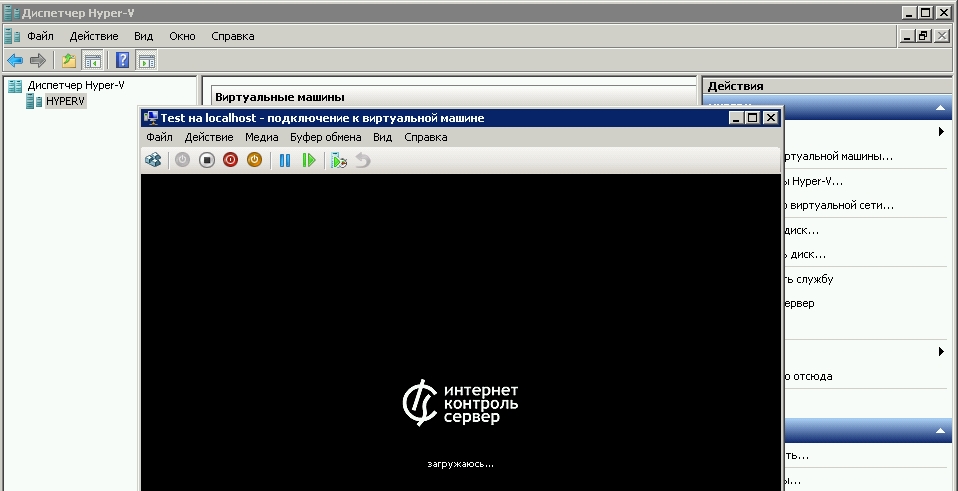Screen dimensions: 958x491
Task: Save VM state with the orange icon
Action: 254,160
